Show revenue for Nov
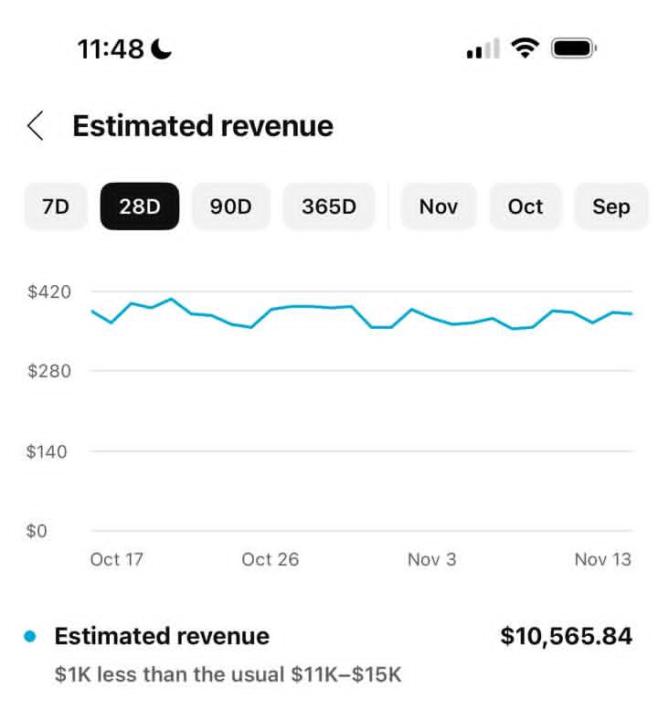658x720 pixels. [439, 207]
